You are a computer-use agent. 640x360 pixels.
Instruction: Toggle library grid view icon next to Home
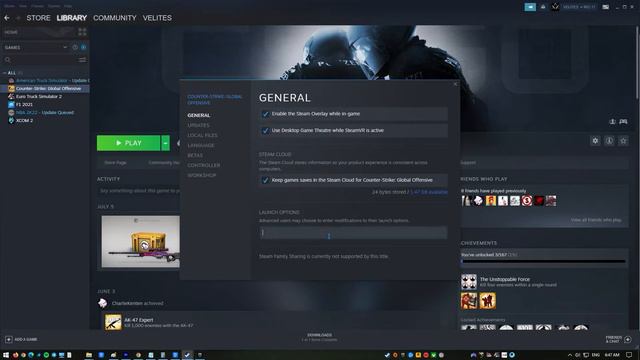82,32
